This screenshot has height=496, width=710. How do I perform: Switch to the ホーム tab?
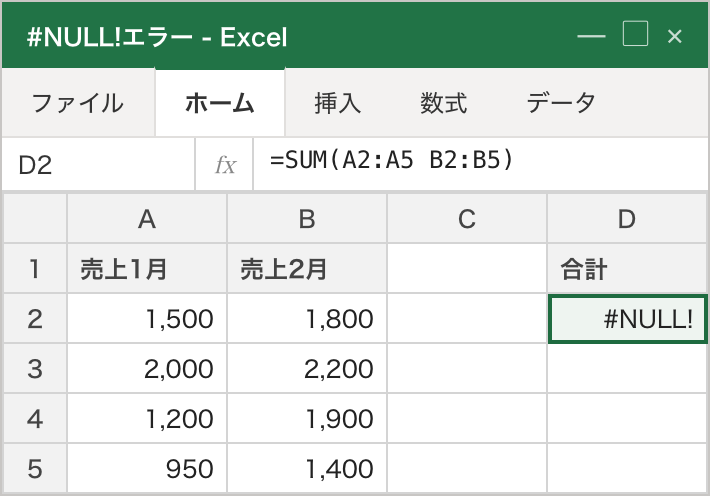pos(220,103)
